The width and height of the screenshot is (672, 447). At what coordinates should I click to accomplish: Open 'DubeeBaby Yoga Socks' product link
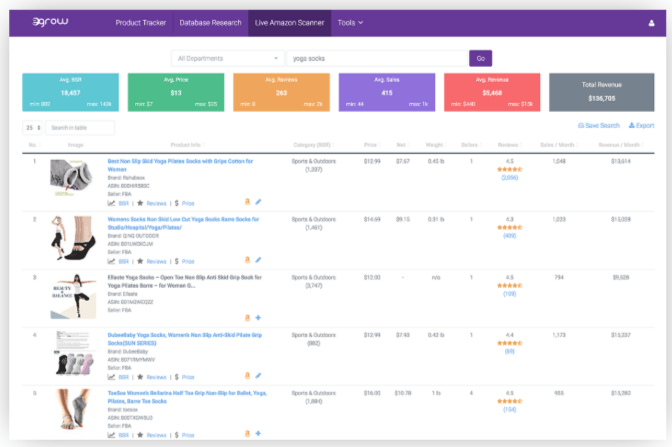(x=185, y=339)
